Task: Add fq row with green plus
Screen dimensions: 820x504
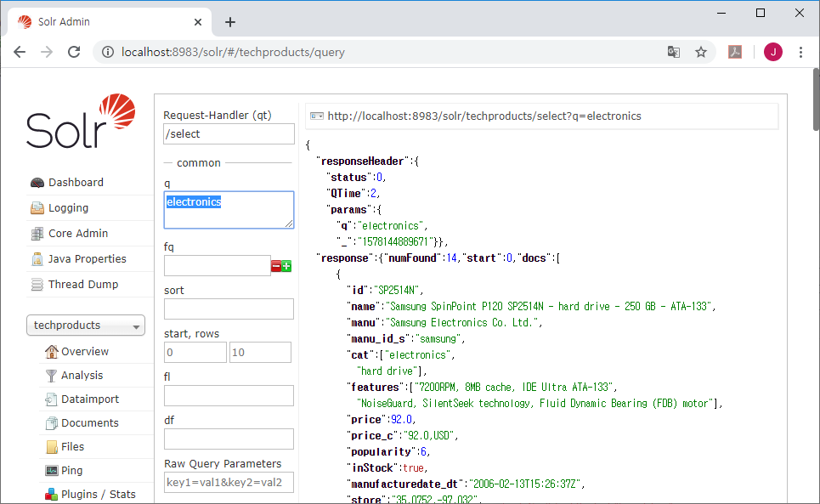Action: click(x=286, y=266)
